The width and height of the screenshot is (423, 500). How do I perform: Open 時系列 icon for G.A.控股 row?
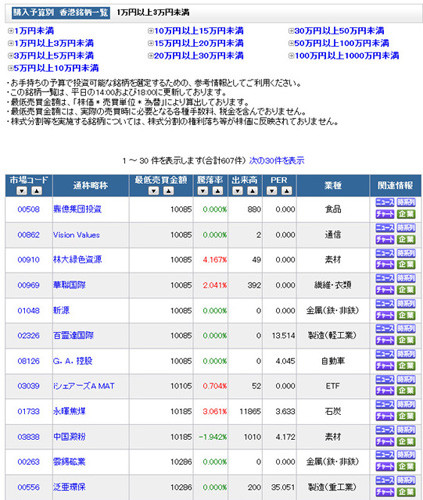click(406, 354)
